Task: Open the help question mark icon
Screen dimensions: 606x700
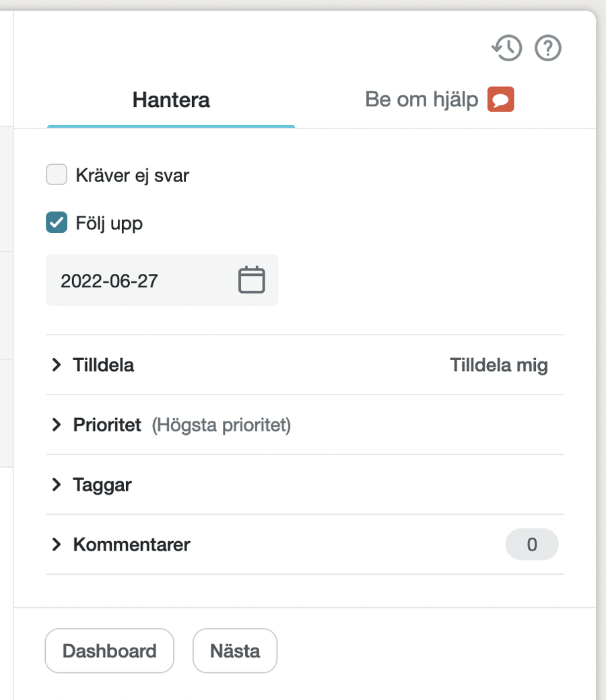Action: (548, 48)
